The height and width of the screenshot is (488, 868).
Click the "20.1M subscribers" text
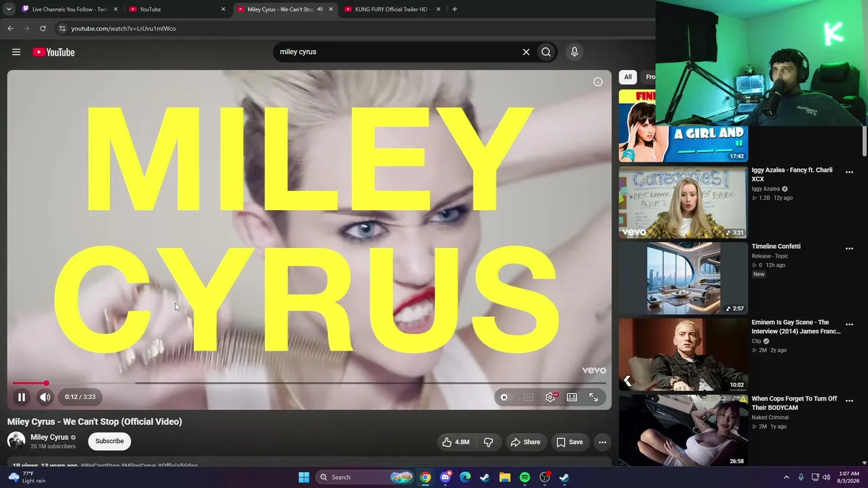(x=53, y=447)
